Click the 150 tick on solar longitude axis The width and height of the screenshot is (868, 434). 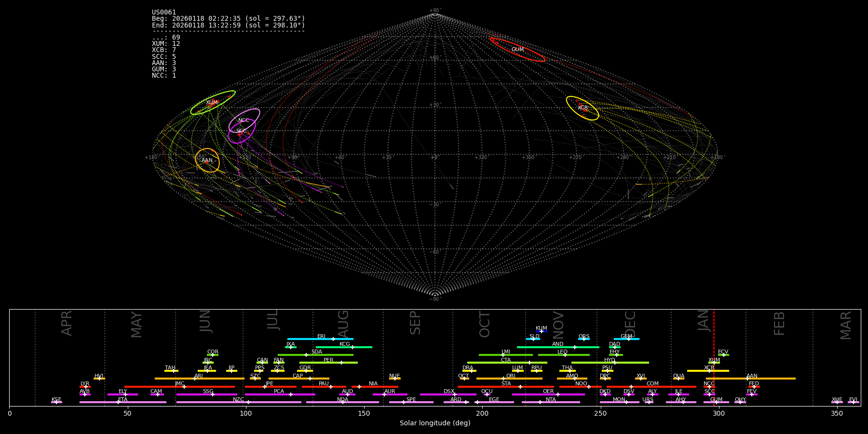click(364, 413)
